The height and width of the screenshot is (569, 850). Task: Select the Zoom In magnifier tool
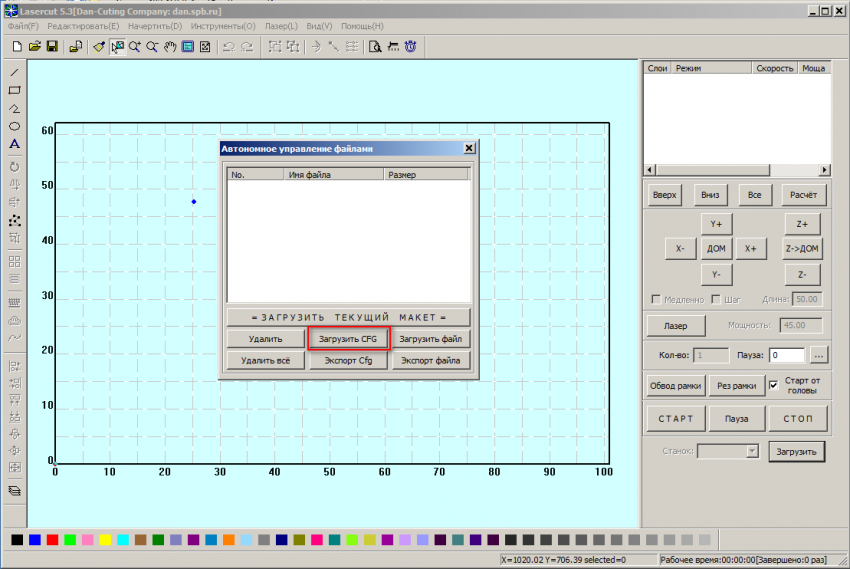(135, 46)
